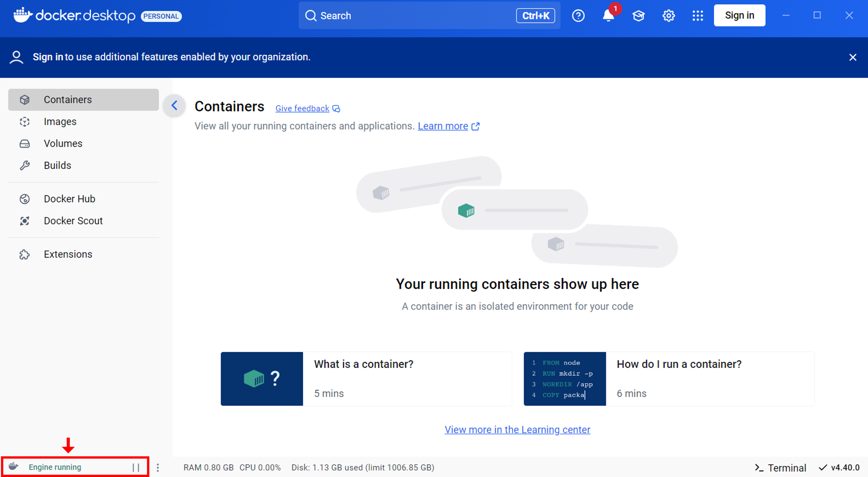Go to Volumes section
Viewport: 868px width, 477px height.
tap(63, 143)
